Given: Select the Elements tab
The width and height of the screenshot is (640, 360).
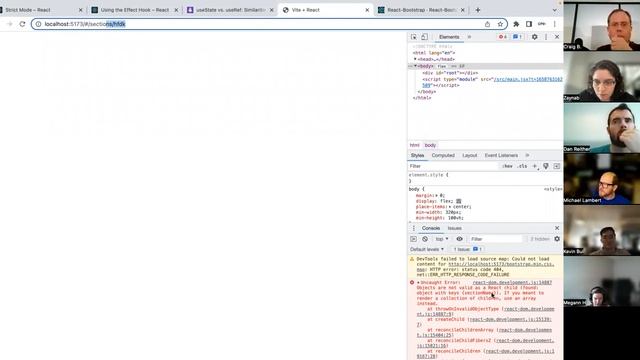Looking at the screenshot, I should click(x=449, y=37).
